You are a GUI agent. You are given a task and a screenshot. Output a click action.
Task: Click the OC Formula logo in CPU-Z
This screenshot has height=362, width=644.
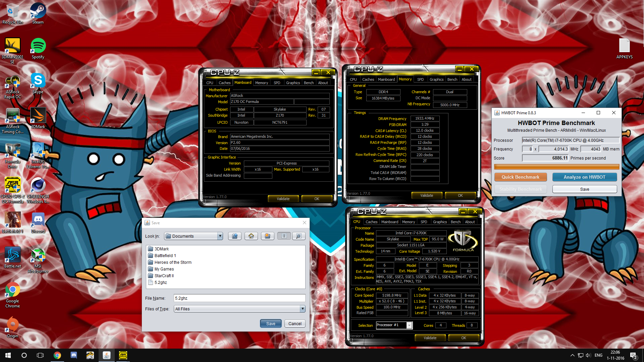[x=463, y=241]
